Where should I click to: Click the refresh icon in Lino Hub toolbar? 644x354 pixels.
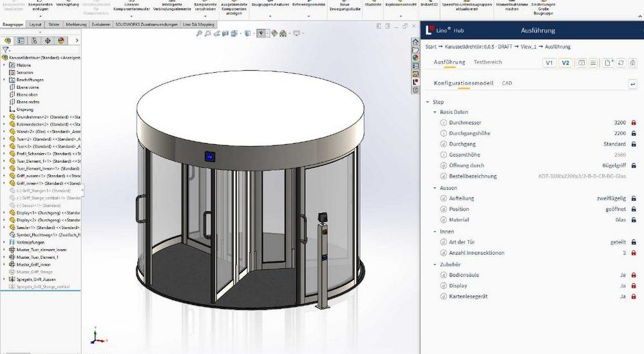tap(620, 62)
